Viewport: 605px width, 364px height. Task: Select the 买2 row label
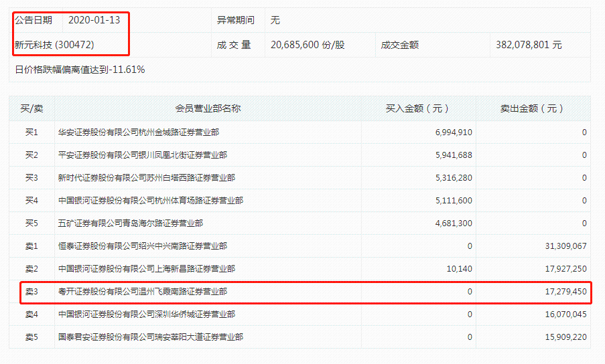pyautogui.click(x=31, y=155)
